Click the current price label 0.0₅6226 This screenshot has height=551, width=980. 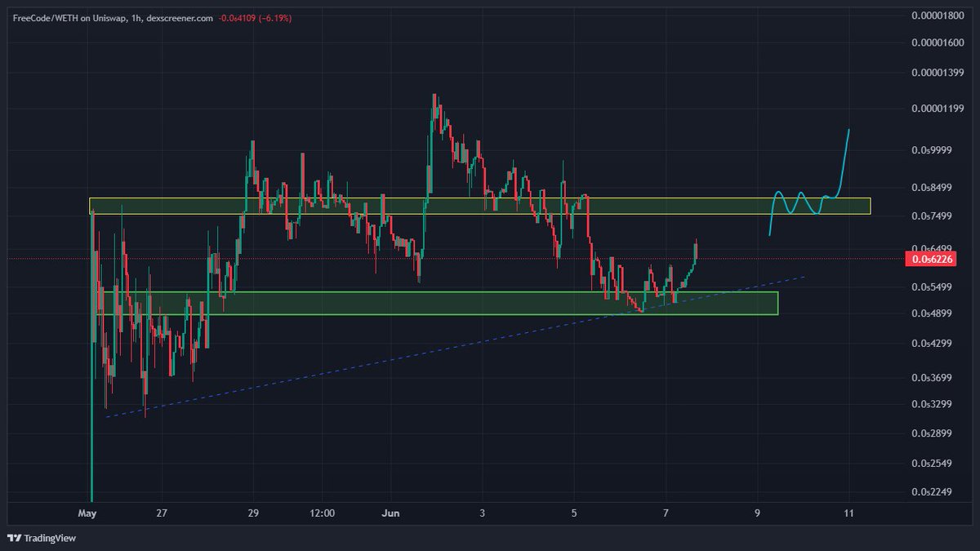(932, 260)
